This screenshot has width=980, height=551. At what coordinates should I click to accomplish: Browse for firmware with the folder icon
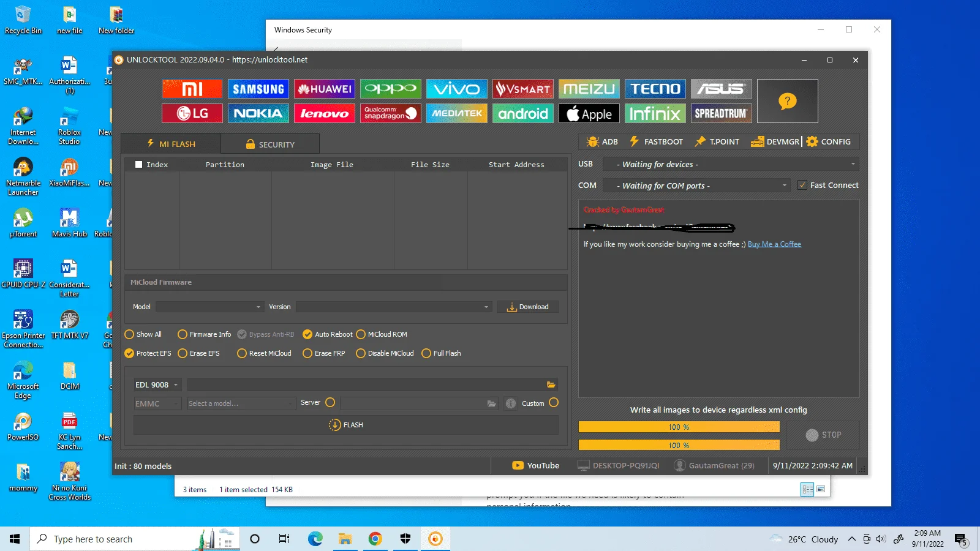point(551,384)
